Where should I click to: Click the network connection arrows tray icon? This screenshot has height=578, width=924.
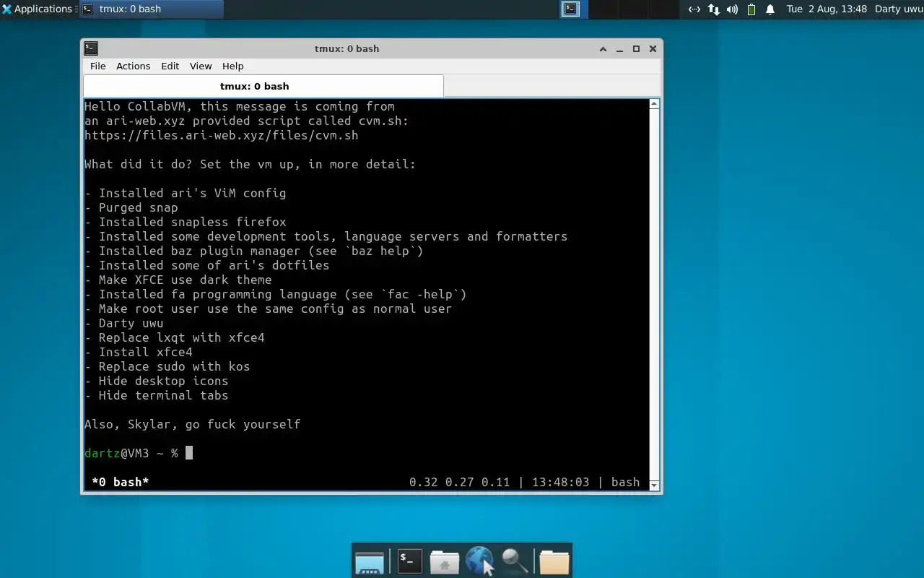coord(694,9)
